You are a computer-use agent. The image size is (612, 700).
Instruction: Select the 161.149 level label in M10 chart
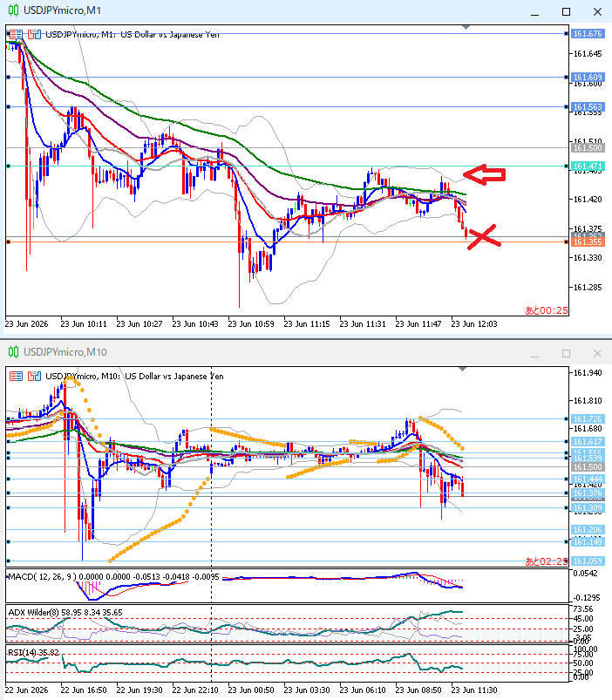click(588, 541)
